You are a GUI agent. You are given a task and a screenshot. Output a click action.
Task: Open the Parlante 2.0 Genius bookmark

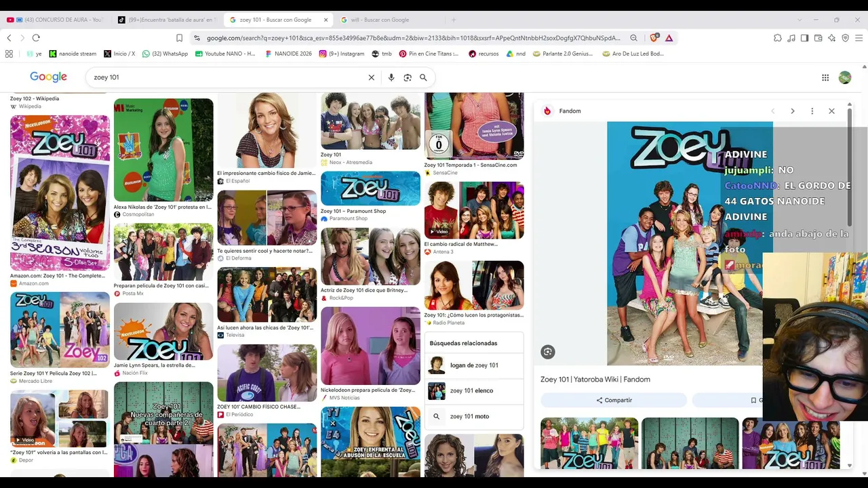[x=563, y=54]
